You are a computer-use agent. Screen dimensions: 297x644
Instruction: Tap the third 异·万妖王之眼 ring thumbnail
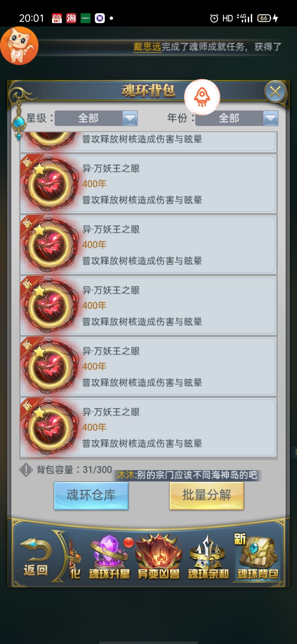[x=50, y=305]
